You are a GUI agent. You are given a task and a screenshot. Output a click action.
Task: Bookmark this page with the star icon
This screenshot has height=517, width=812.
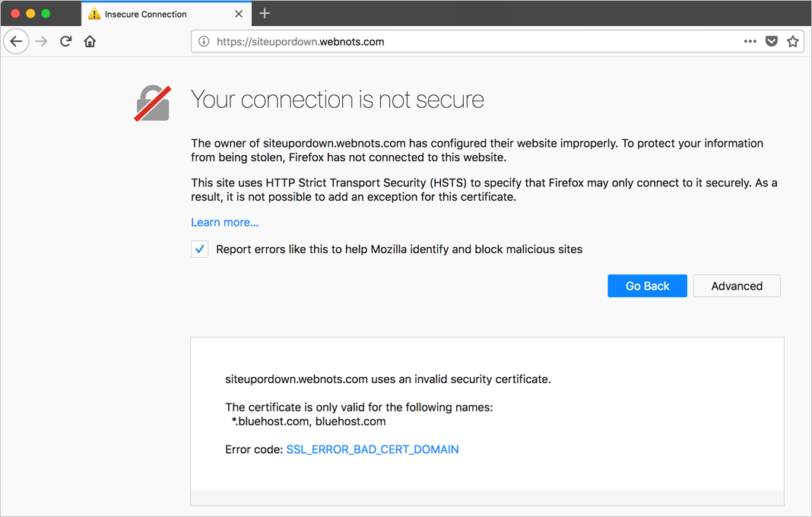coord(792,41)
